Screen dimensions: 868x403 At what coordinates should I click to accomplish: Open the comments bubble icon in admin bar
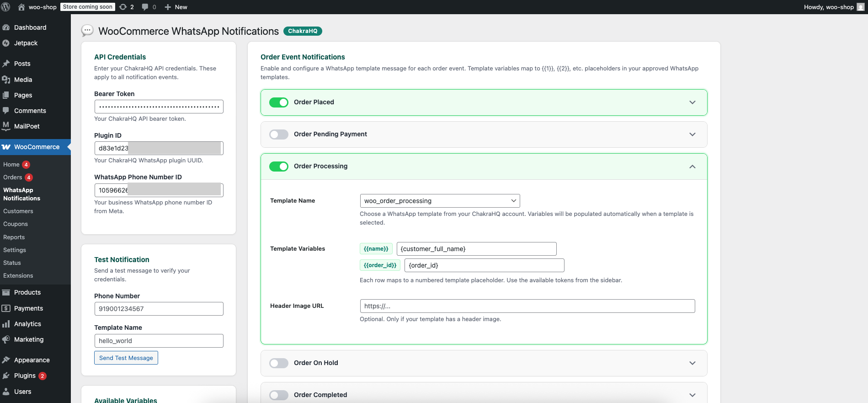[x=145, y=7]
